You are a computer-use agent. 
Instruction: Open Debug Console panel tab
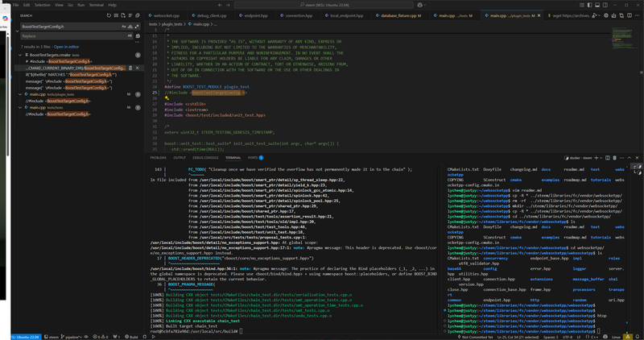click(205, 157)
